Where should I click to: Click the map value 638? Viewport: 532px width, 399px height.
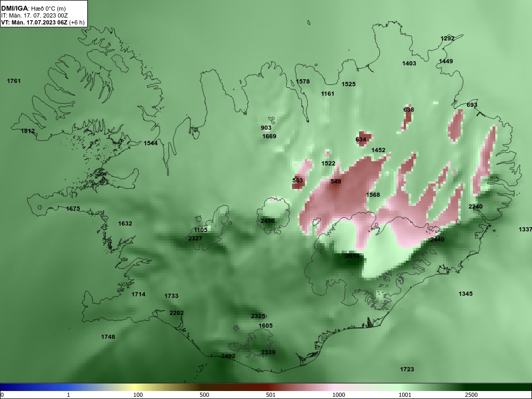point(409,110)
